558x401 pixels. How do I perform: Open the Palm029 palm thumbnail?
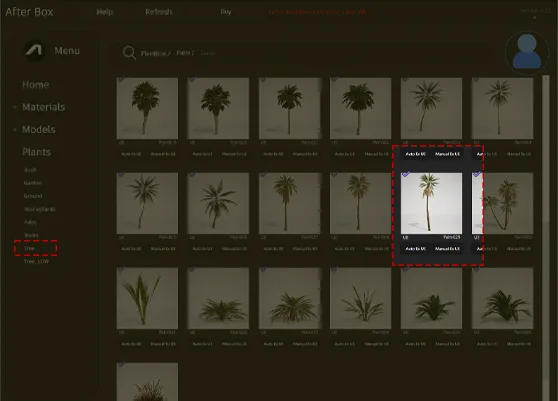pyautogui.click(x=431, y=204)
